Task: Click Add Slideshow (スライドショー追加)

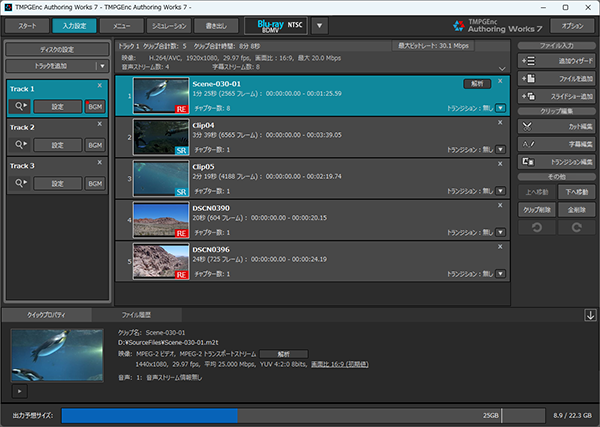Action: click(556, 96)
